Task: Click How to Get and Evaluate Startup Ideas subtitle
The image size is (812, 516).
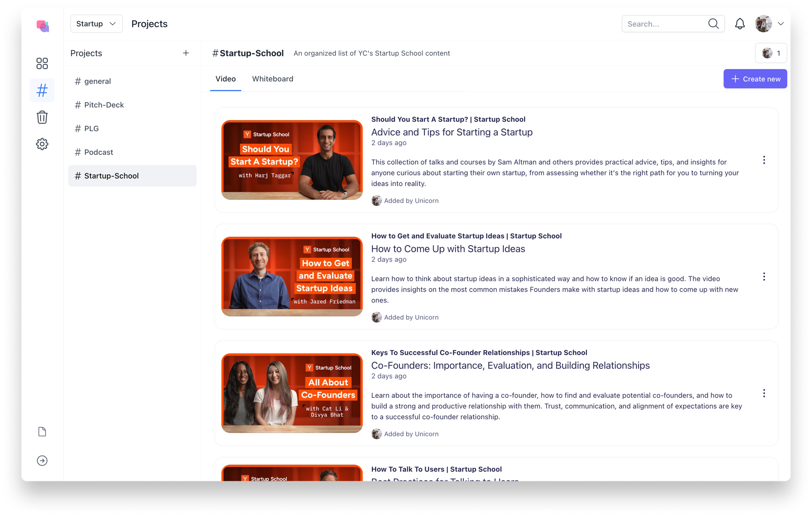Action: (466, 236)
